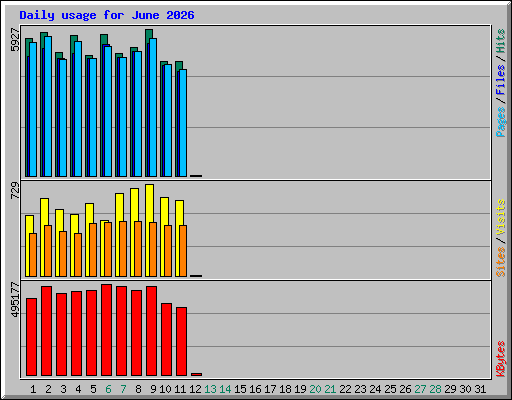
Task: Click day 24 on the x-axis
Action: click(x=375, y=389)
